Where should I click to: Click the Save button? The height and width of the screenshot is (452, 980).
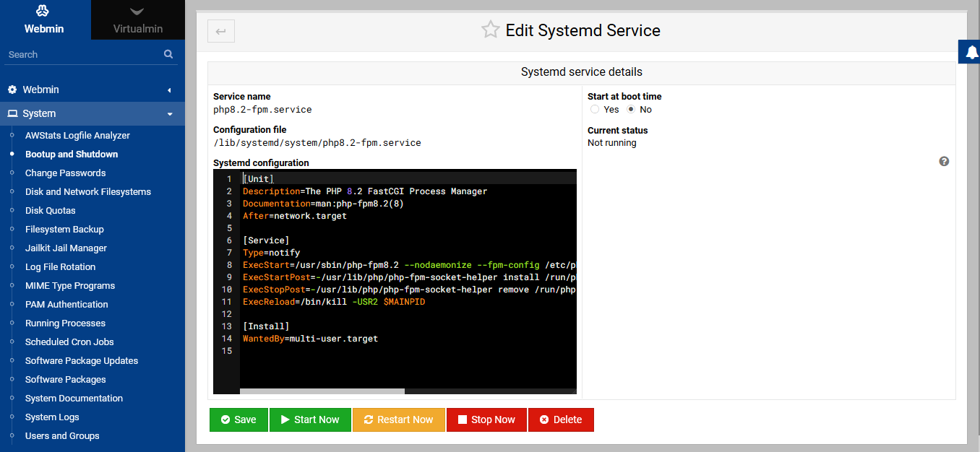click(238, 420)
